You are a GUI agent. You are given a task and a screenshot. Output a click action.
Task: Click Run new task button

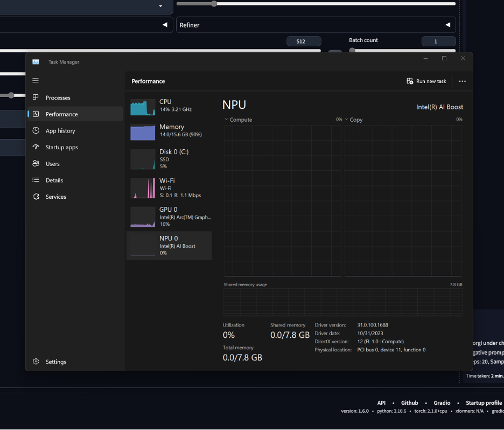tap(426, 81)
